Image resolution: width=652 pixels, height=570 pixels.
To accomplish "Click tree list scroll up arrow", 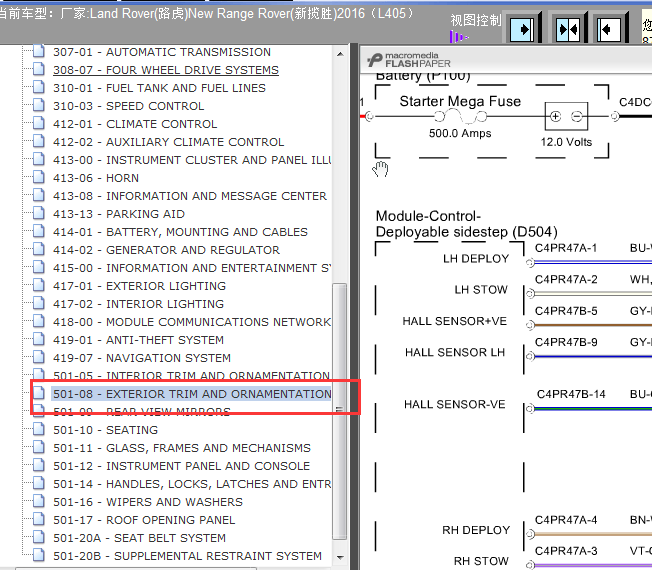I will coord(340,54).
